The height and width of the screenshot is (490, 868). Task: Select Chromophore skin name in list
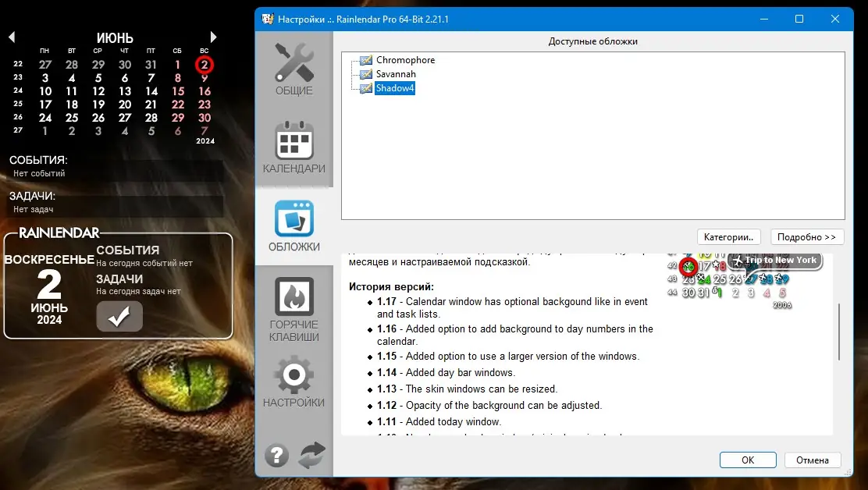(405, 60)
